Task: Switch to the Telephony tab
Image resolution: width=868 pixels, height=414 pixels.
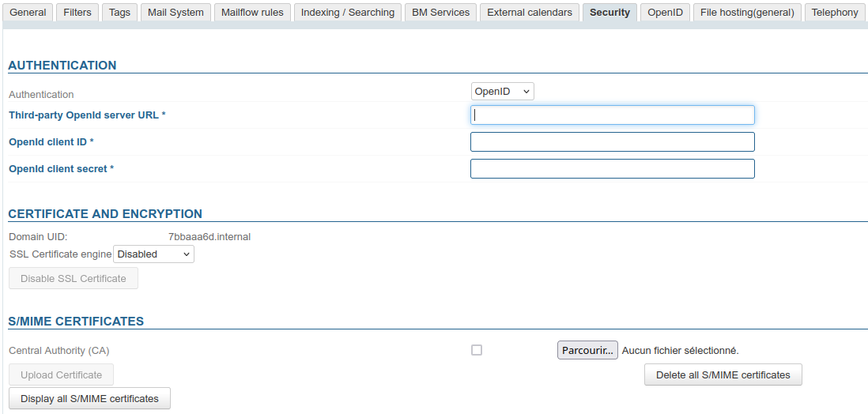Action: click(x=834, y=13)
